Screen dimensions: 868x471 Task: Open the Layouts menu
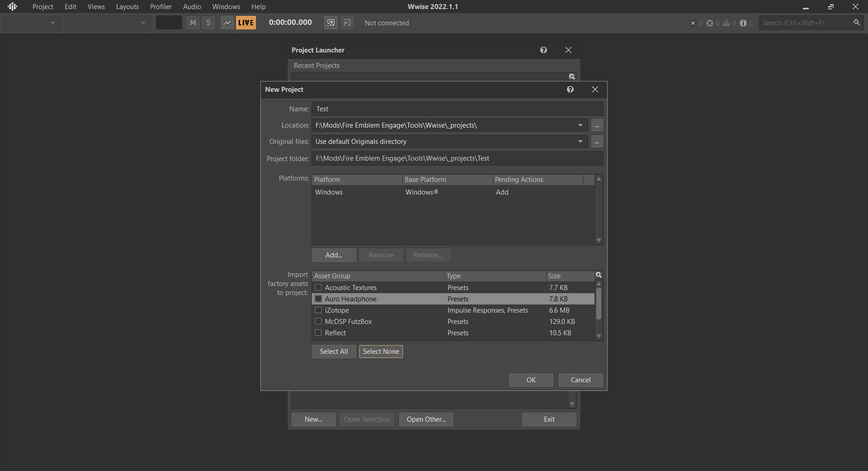coord(127,7)
